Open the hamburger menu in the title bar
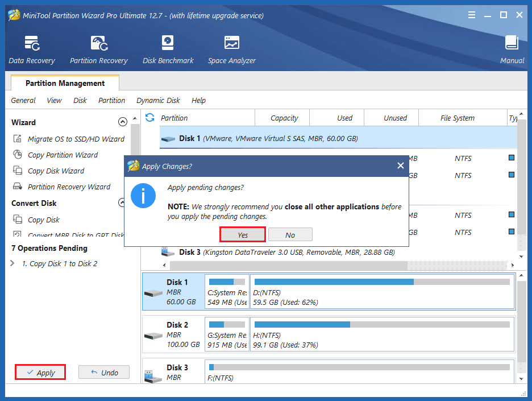Viewport: 532px width, 401px height. (x=472, y=15)
